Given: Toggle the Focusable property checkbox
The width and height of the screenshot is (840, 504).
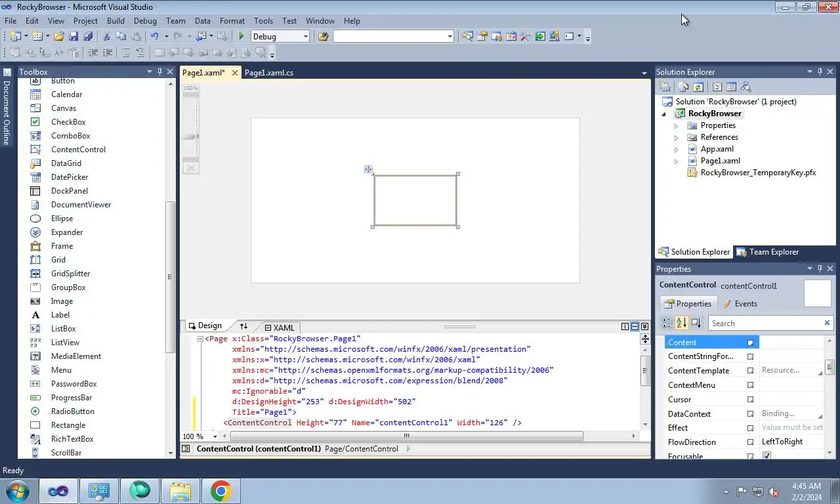Looking at the screenshot, I should point(766,455).
